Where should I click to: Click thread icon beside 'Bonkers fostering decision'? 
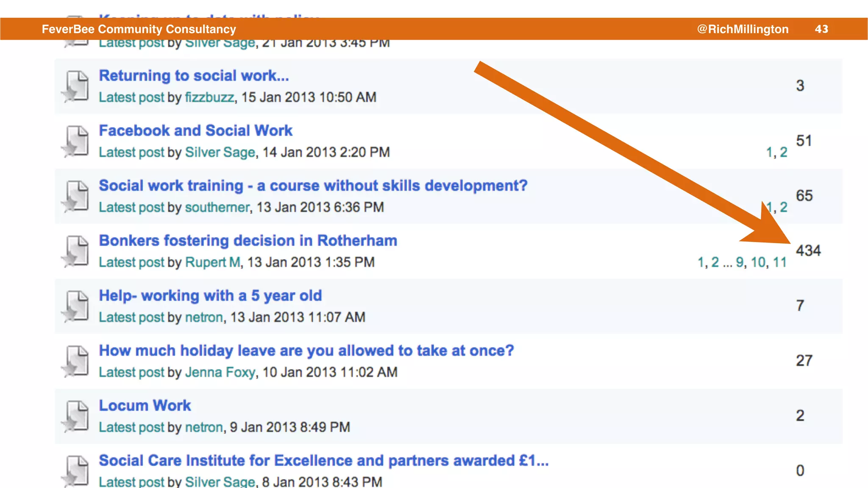click(75, 252)
